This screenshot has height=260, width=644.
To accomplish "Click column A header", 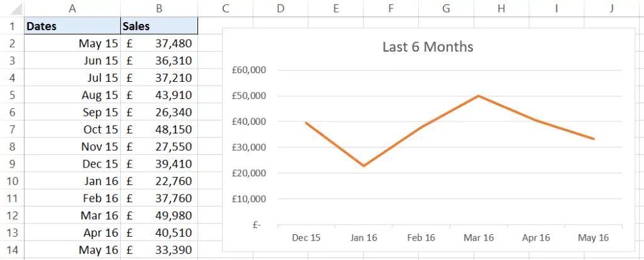I will (72, 8).
